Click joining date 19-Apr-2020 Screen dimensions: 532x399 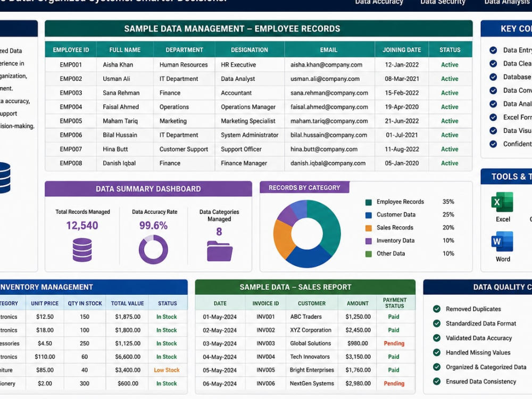coord(402,107)
